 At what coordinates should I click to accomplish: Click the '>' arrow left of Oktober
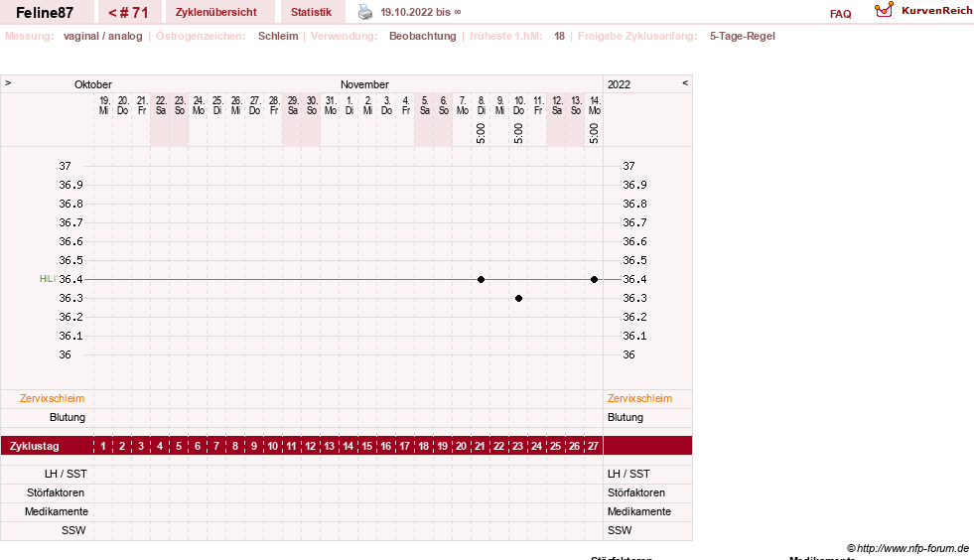point(8,82)
